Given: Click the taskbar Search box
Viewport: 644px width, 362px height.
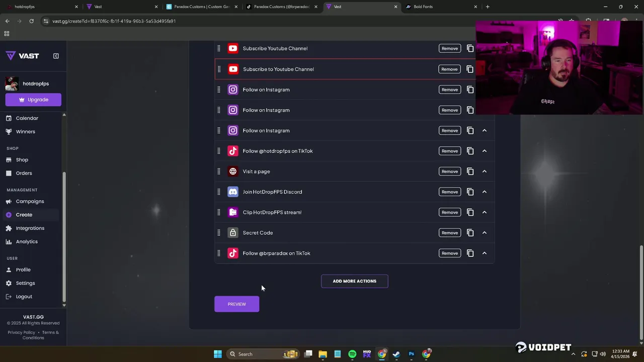Looking at the screenshot, I should click(263, 354).
